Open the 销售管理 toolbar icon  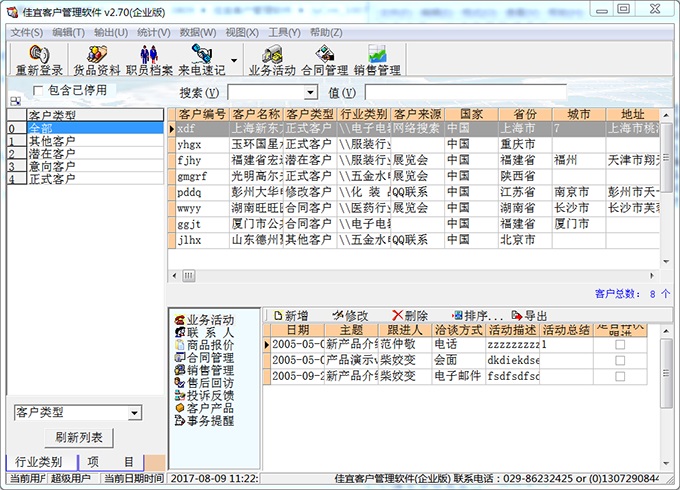377,60
